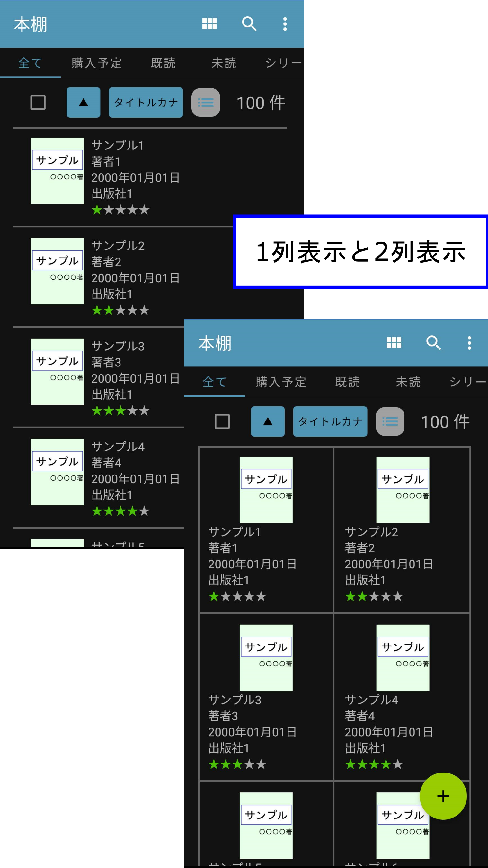488x868 pixels.
Task: Check select-all checkbox in top-left screen
Action: [38, 103]
